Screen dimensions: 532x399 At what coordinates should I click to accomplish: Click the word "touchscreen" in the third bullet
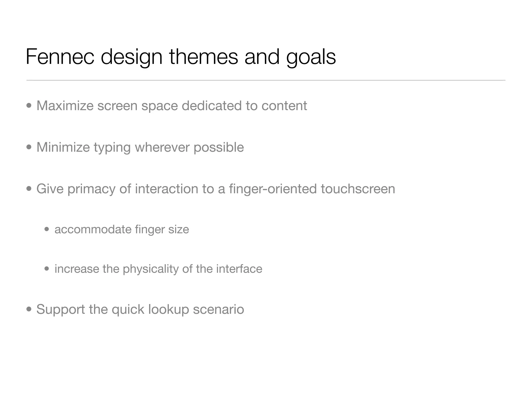click(x=358, y=189)
